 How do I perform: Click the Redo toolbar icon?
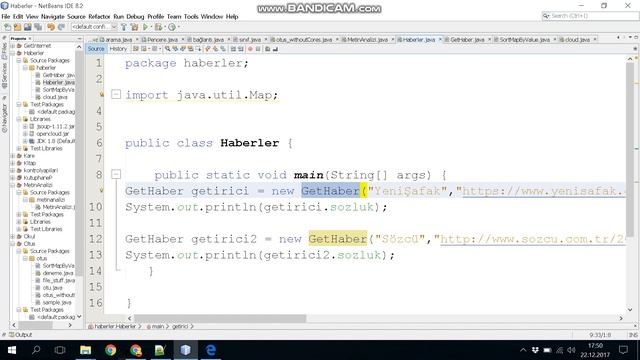pos(61,27)
